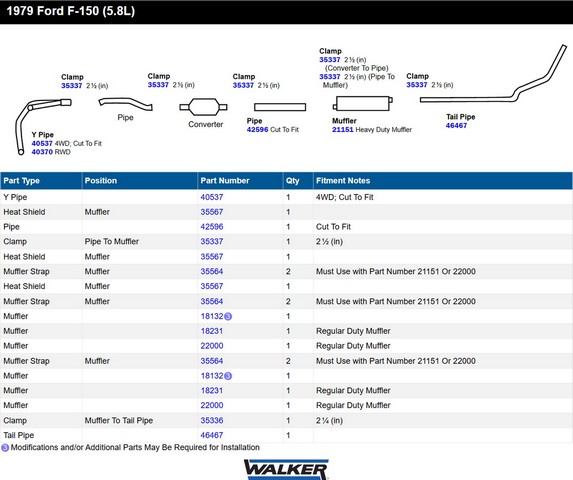Open part 46467 link under Tail Pipe diagram
Viewport: 573px width, 480px height.
[456, 126]
